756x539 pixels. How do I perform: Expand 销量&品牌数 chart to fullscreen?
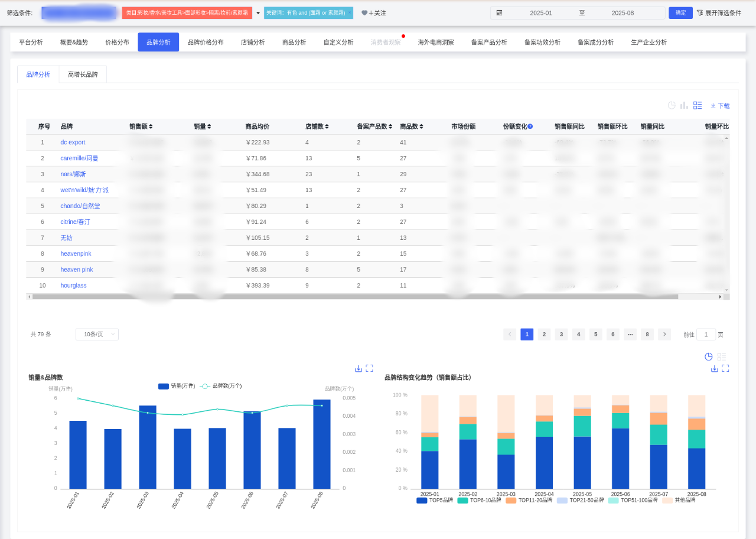[x=369, y=368]
